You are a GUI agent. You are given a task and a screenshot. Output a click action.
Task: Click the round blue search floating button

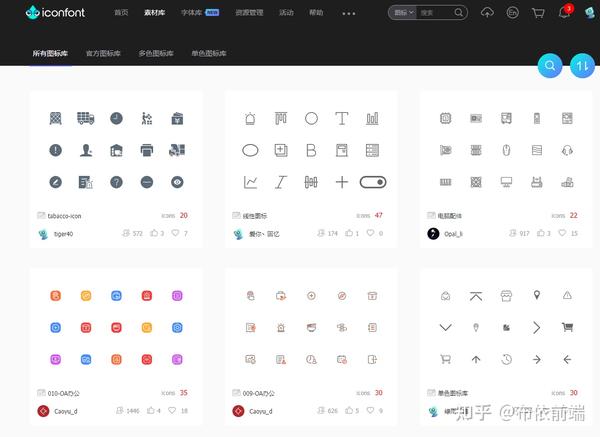tap(550, 66)
